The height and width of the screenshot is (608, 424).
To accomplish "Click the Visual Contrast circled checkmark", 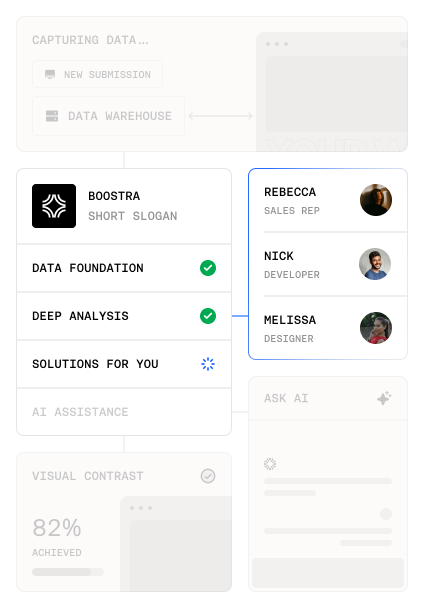I will point(208,476).
